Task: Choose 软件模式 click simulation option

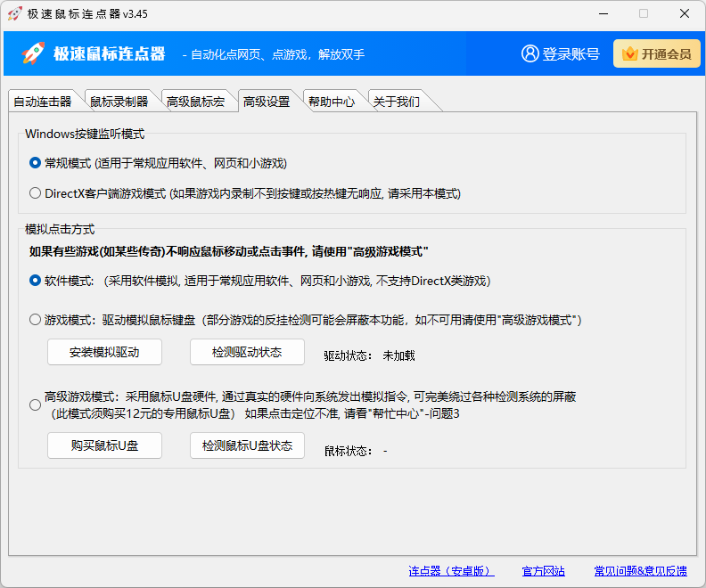Action: [36, 281]
